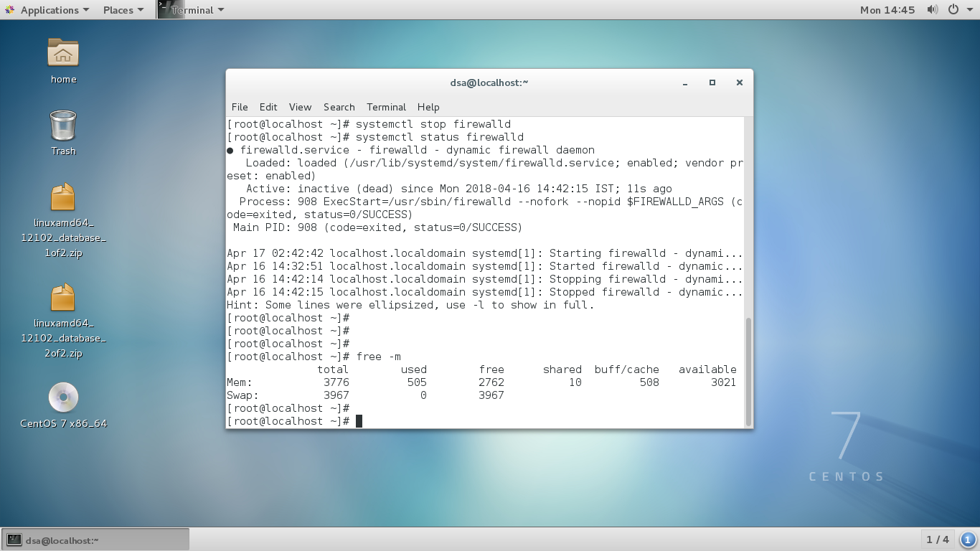Select the linuxamd64_12102_database_1of2.zip archive icon
The height and width of the screenshot is (551, 980).
point(63,197)
